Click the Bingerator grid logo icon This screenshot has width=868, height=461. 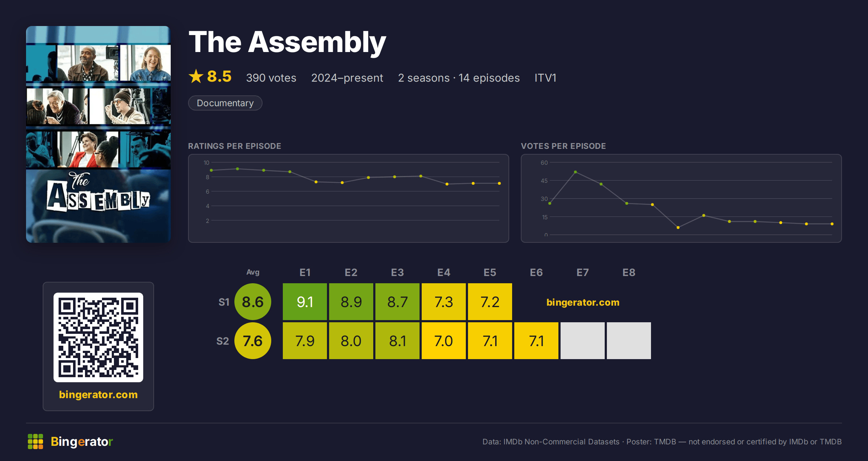[x=35, y=441]
